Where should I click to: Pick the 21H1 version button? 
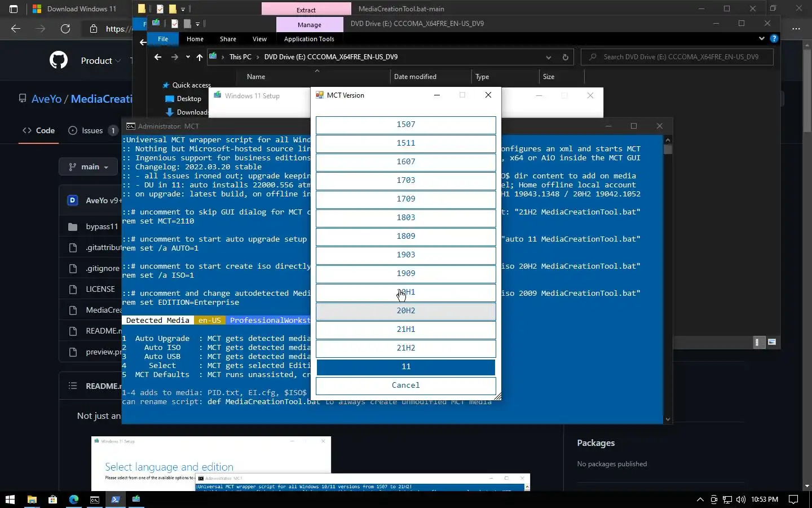(405, 330)
